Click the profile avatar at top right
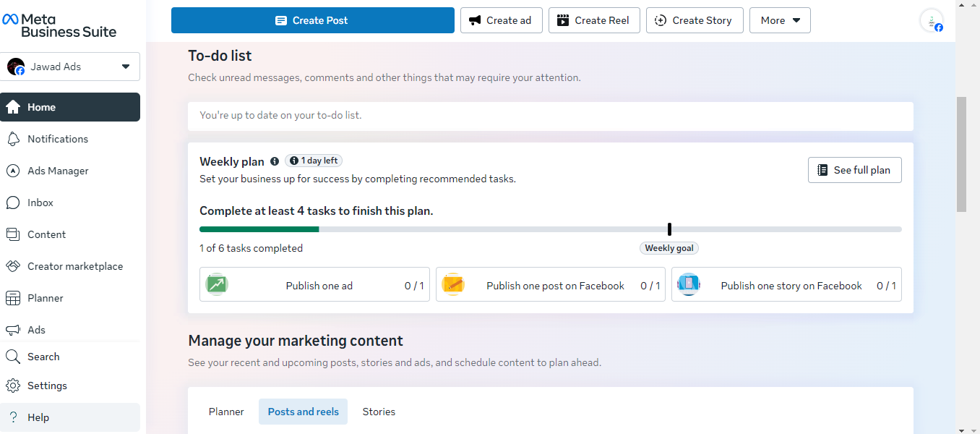 tap(931, 21)
